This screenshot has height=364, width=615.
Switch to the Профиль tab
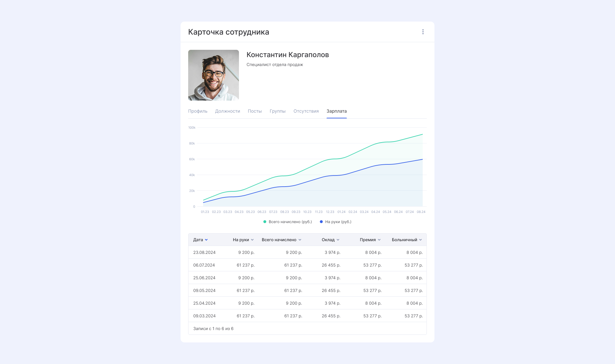click(198, 111)
